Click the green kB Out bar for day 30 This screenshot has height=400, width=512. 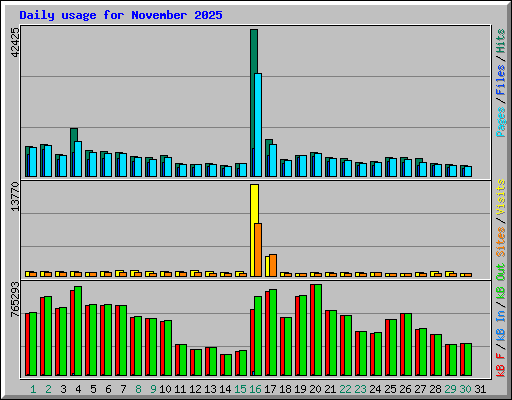tap(468, 359)
